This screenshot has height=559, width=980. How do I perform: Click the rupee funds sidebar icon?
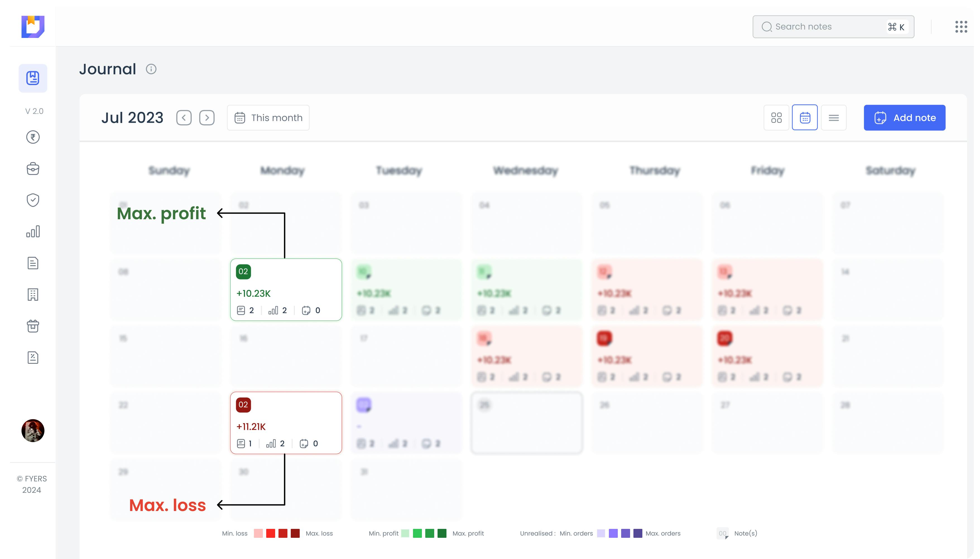click(33, 137)
